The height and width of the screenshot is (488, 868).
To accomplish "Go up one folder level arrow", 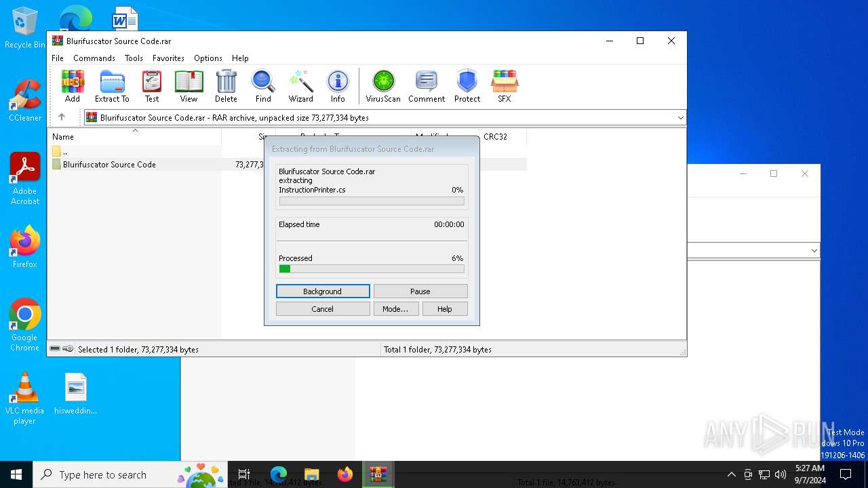I will (x=62, y=117).
